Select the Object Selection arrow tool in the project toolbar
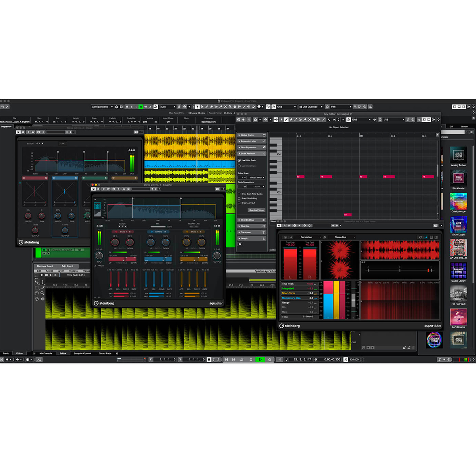Screen dimensions: 476x476 tap(197, 107)
